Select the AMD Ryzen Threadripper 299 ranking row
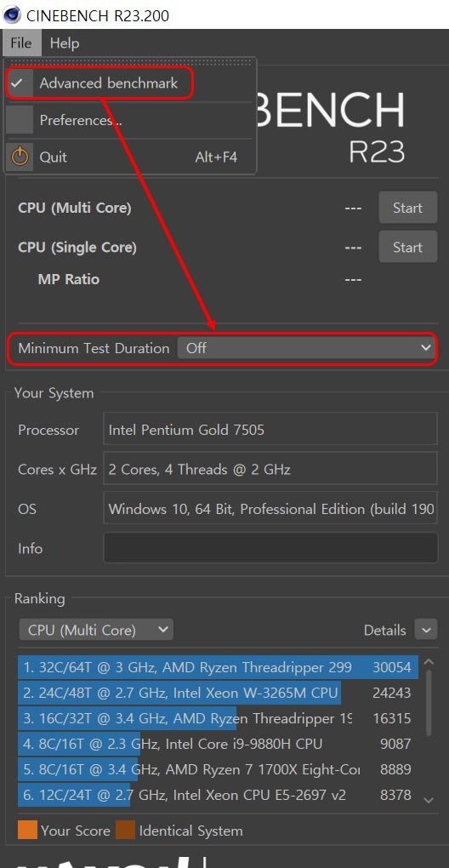The width and height of the screenshot is (449, 868). (x=218, y=668)
